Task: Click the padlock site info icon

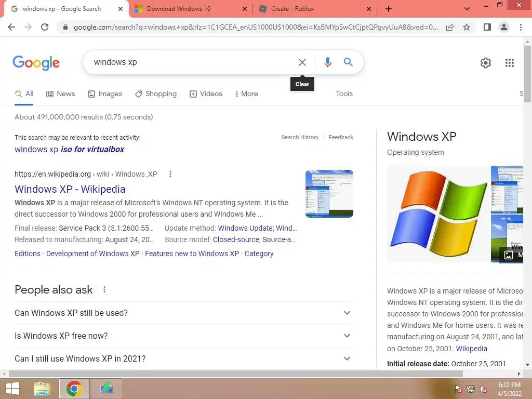Action: 65,27
